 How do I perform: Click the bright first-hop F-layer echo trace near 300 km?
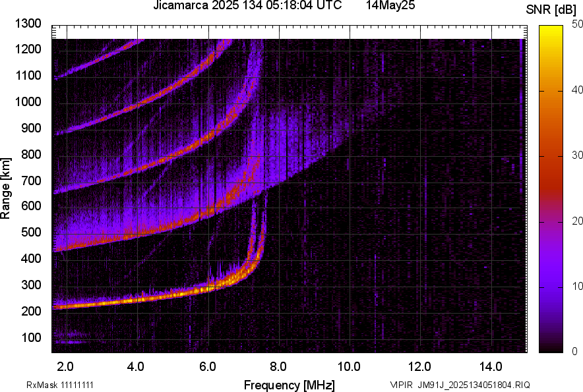point(208,289)
